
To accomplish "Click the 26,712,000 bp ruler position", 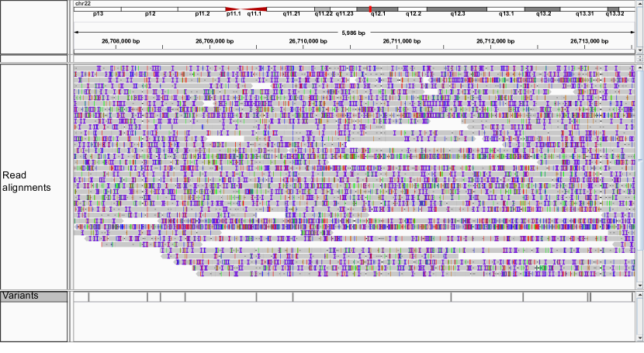I will [x=495, y=41].
